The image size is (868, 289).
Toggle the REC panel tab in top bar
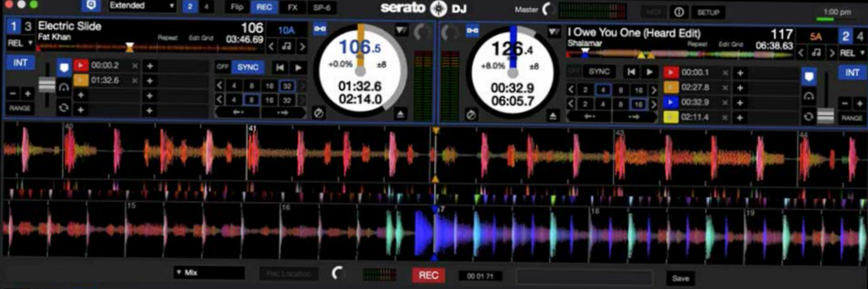[x=264, y=8]
